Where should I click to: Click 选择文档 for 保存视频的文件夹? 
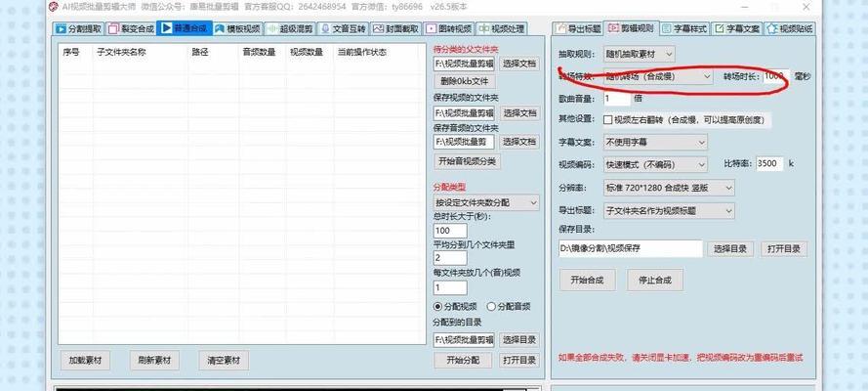(x=519, y=113)
